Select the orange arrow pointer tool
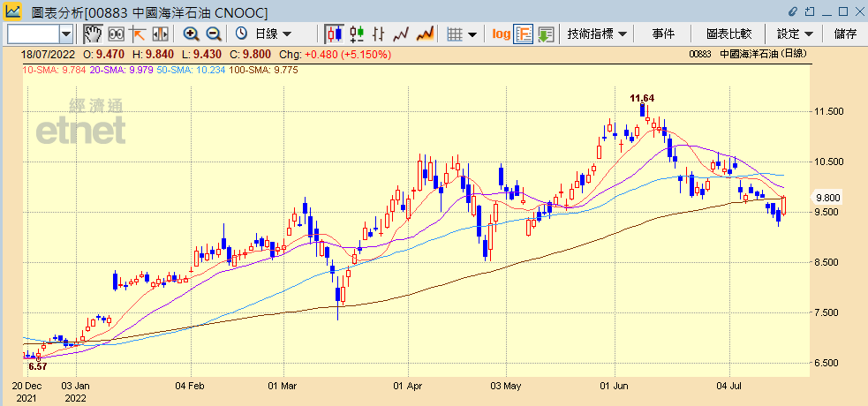Image resolution: width=868 pixels, height=406 pixels. tap(138, 34)
